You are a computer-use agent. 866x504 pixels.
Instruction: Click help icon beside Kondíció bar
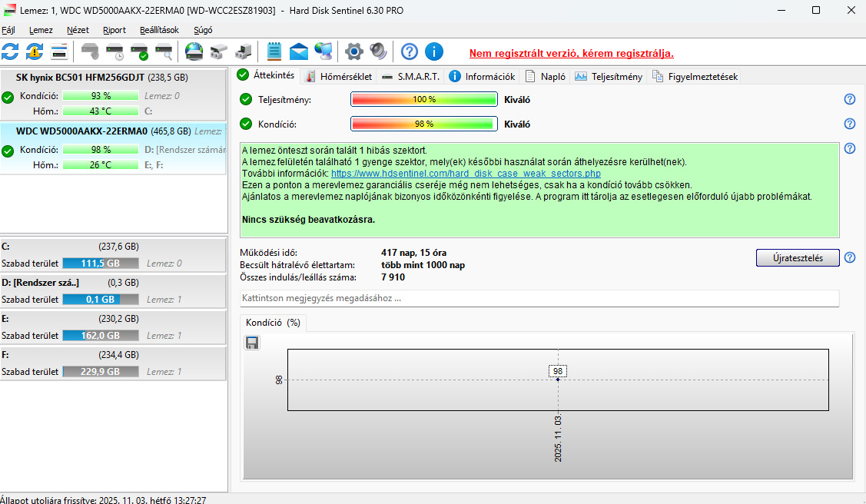pos(850,124)
